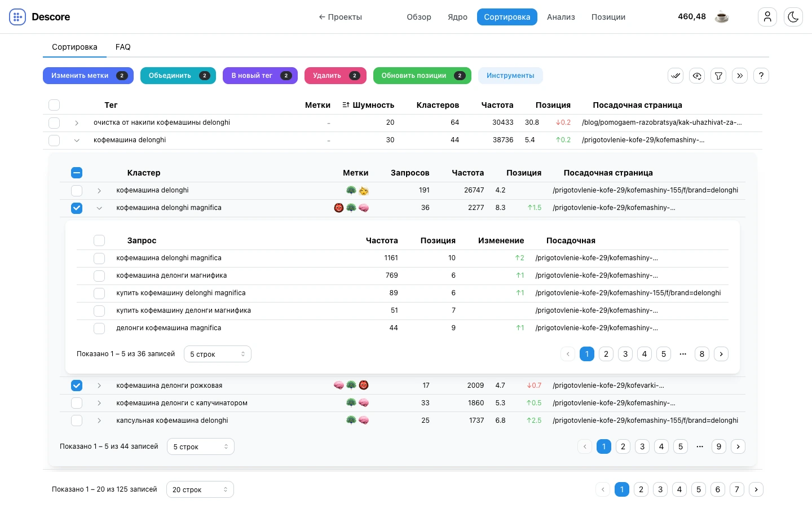Image resolution: width=812 pixels, height=508 pixels.
Task: Click the Объединить button
Action: pos(178,76)
